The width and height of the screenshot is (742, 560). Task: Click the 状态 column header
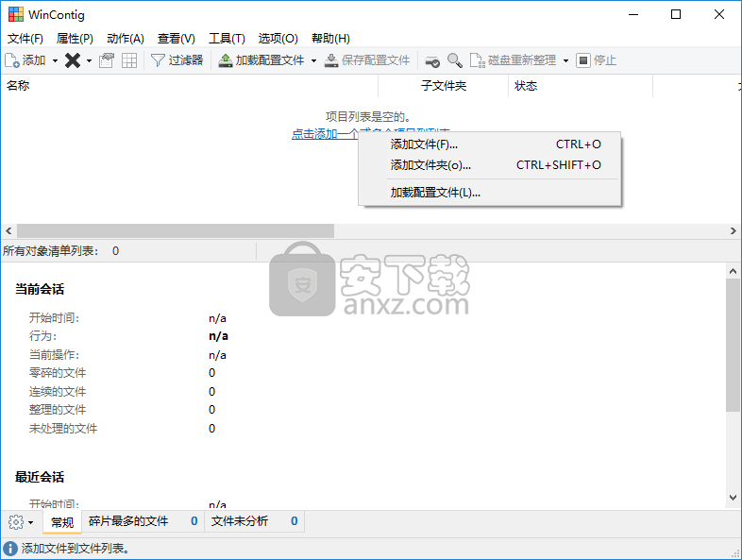tap(581, 86)
